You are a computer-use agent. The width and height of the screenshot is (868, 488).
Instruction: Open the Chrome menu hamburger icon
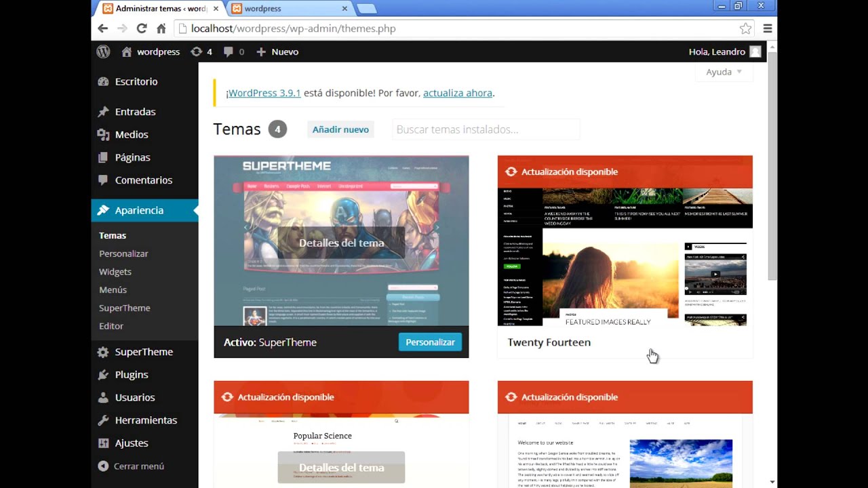pyautogui.click(x=768, y=28)
